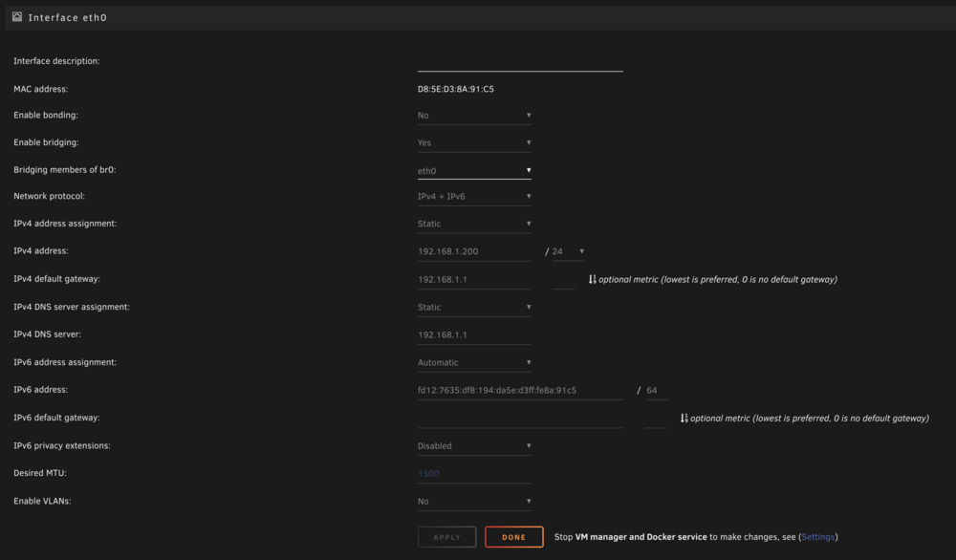Viewport: 956px width, 560px height.
Task: Click the Interface eth0 header icon
Action: click(x=17, y=17)
